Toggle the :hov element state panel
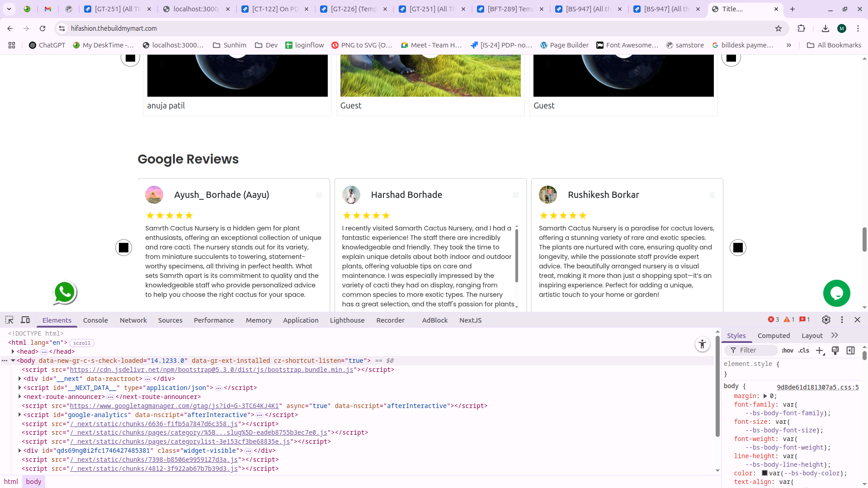Viewport: 868px width, 488px height. 788,351
